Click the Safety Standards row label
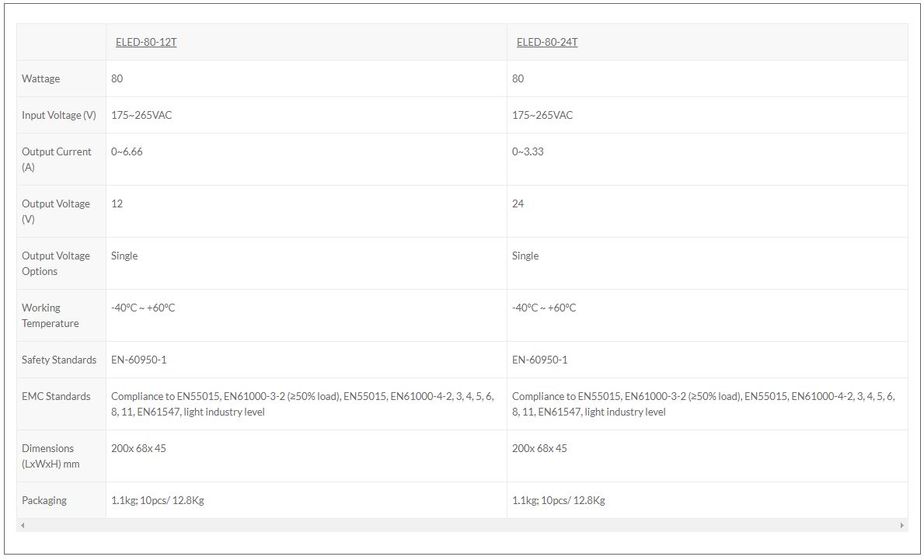This screenshot has width=924, height=560. point(59,360)
